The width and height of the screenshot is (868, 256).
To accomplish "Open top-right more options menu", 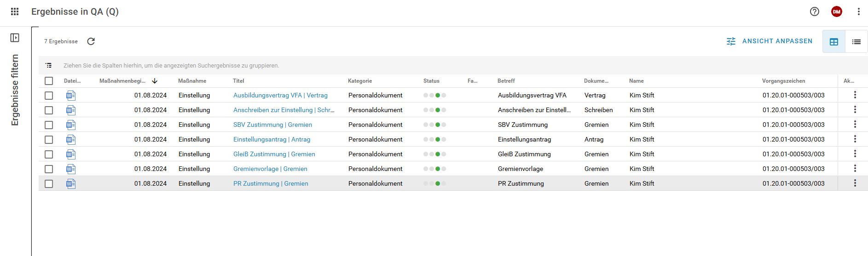I will [x=858, y=11].
